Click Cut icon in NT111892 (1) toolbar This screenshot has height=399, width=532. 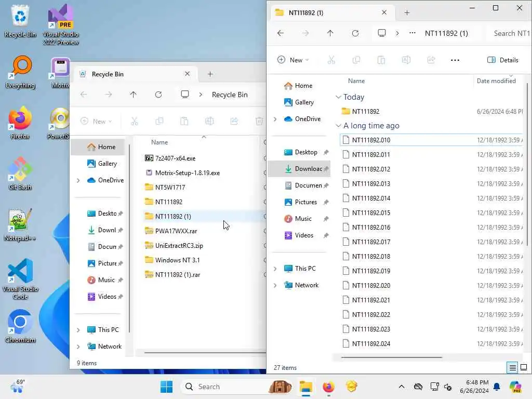point(331,60)
